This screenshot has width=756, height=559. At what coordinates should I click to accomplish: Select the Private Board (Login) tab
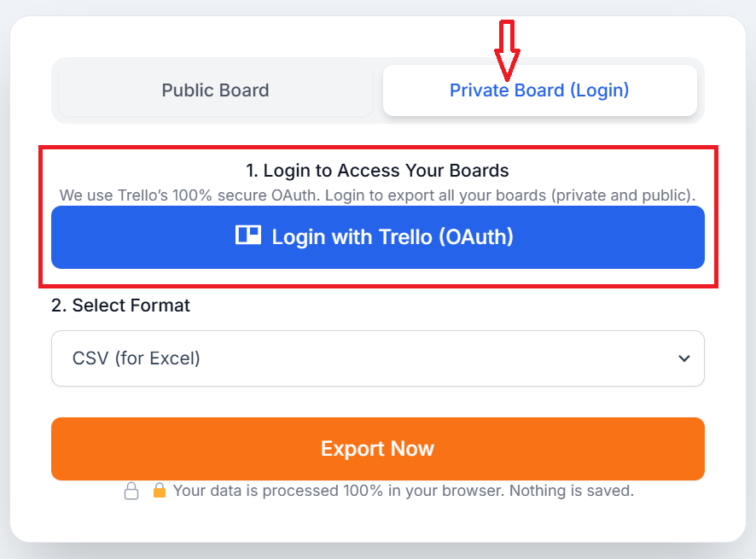(x=539, y=90)
